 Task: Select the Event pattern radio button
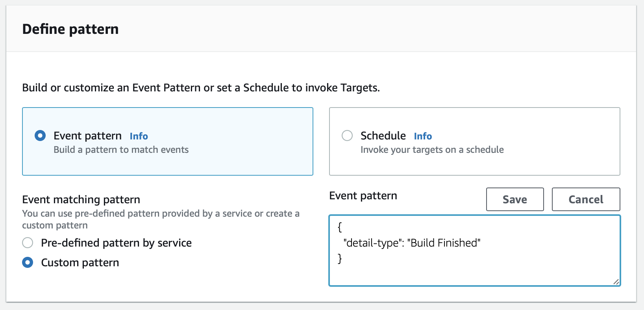point(40,136)
